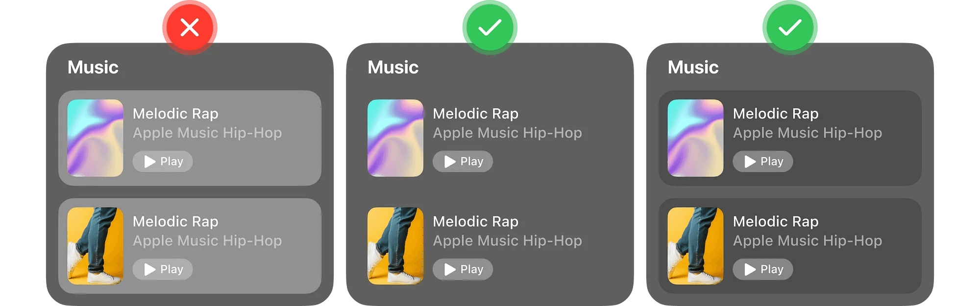980x306 pixels.
Task: Play the top track in left panel
Action: point(163,162)
